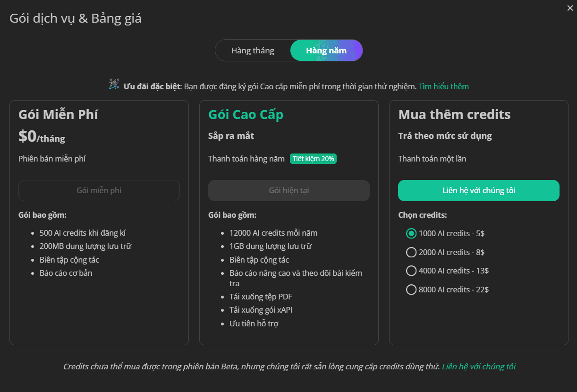Click the Gói miễn phí button
Screen dimensions: 577x392
99,191
